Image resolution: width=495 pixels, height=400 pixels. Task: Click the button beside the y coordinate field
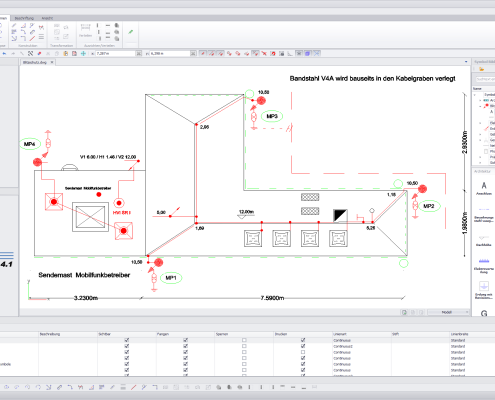193,53
